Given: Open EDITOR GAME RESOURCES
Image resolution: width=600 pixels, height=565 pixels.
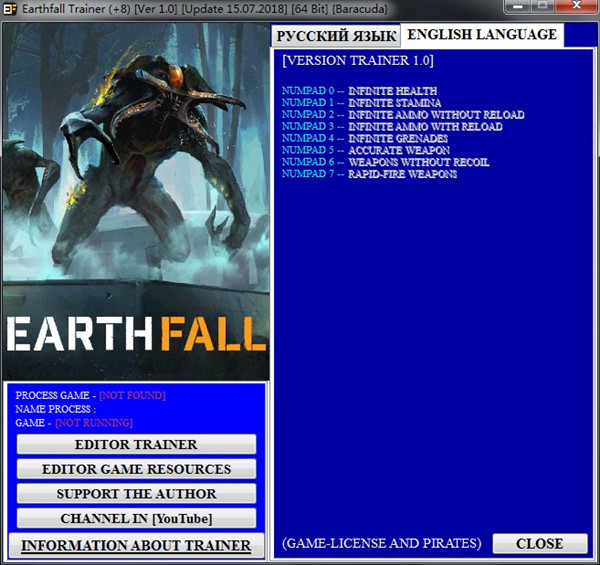Looking at the screenshot, I should (137, 469).
